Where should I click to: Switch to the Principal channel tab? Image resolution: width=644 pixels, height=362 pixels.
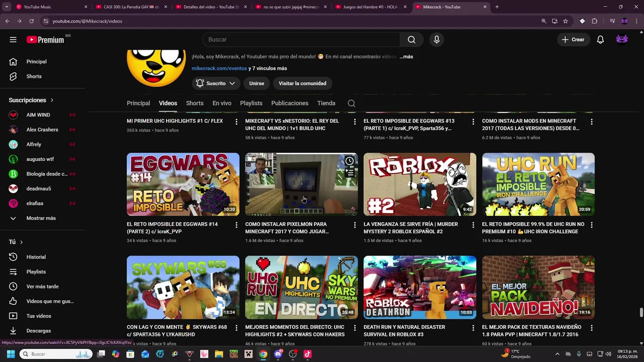[x=138, y=103]
